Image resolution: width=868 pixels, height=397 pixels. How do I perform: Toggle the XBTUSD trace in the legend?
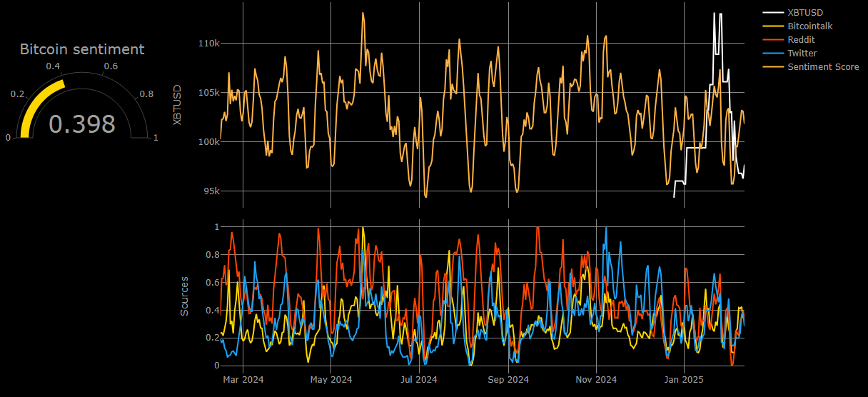[x=806, y=12]
